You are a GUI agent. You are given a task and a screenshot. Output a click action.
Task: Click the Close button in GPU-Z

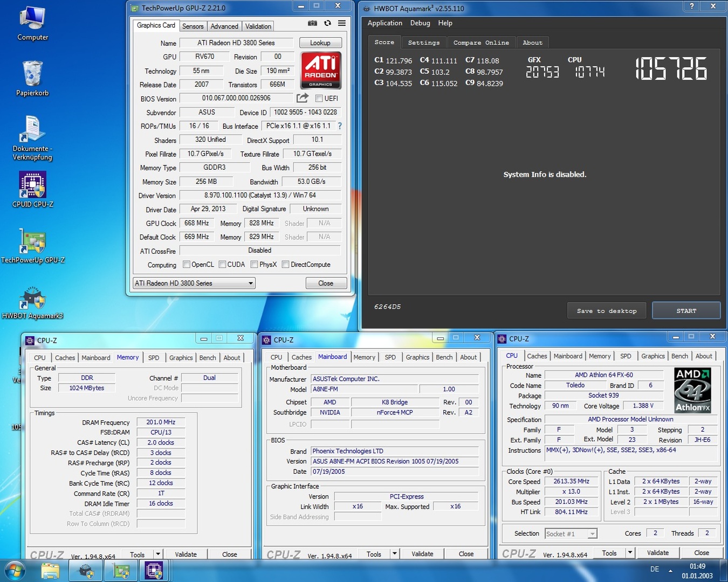[326, 283]
